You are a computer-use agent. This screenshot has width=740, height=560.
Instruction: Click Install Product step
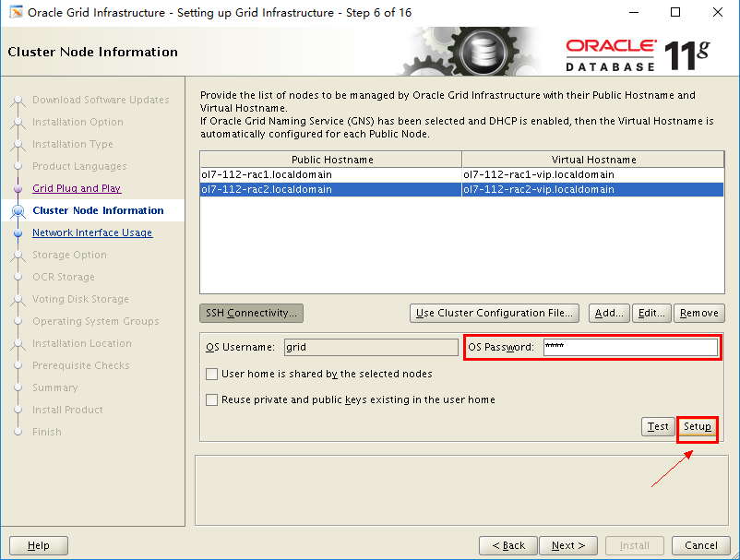(x=67, y=410)
